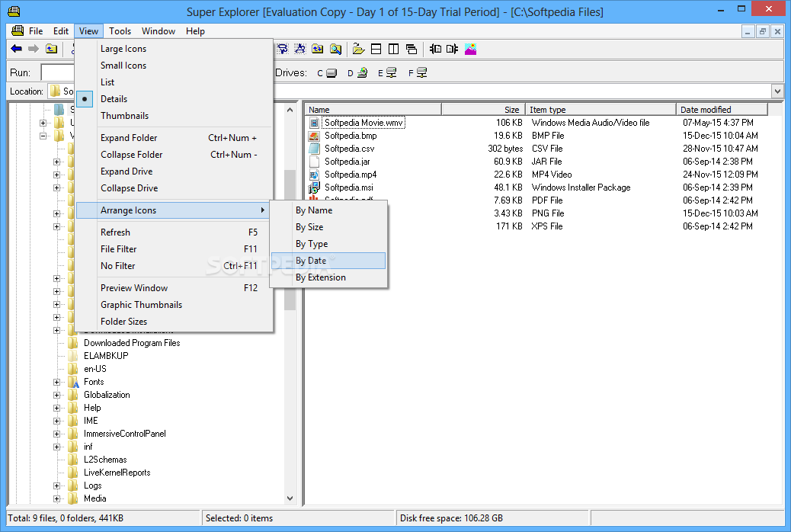Click the tree scrollbar down arrow

pos(290,498)
